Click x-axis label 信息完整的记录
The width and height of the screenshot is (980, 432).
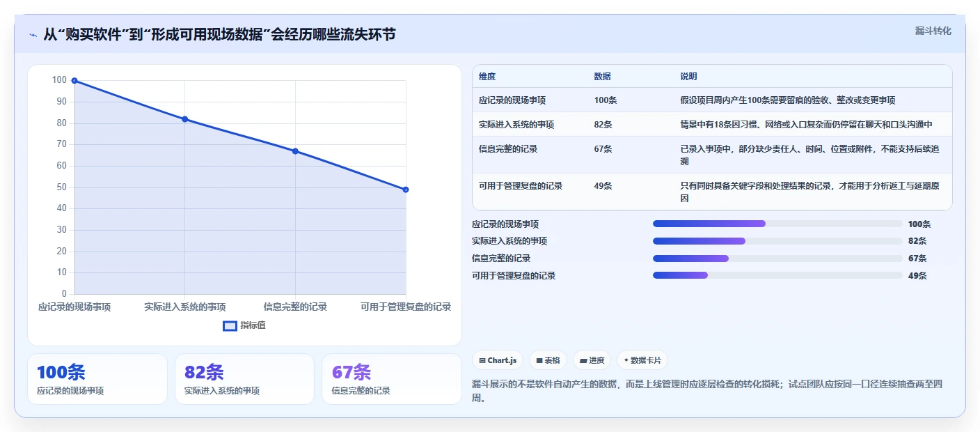295,307
